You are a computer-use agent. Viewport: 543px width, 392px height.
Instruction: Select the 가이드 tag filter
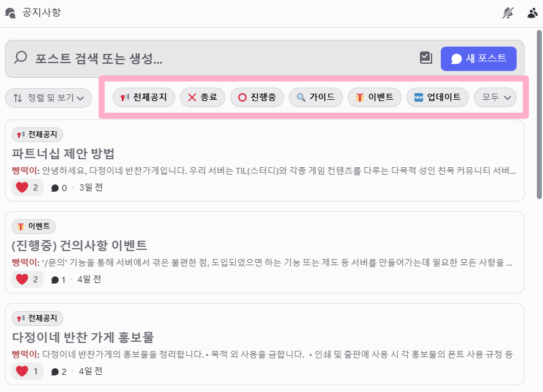point(316,97)
